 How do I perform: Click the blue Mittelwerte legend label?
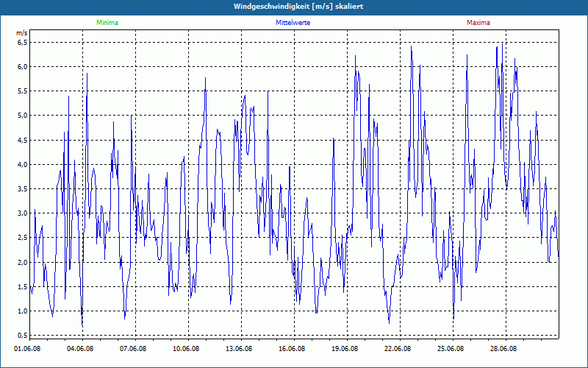(293, 23)
